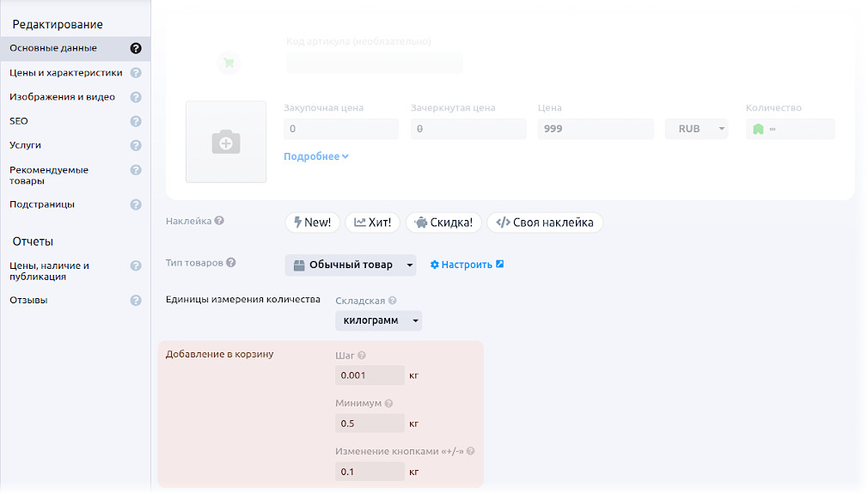Open the Подстраницы section
The height and width of the screenshot is (494, 868).
coord(42,204)
